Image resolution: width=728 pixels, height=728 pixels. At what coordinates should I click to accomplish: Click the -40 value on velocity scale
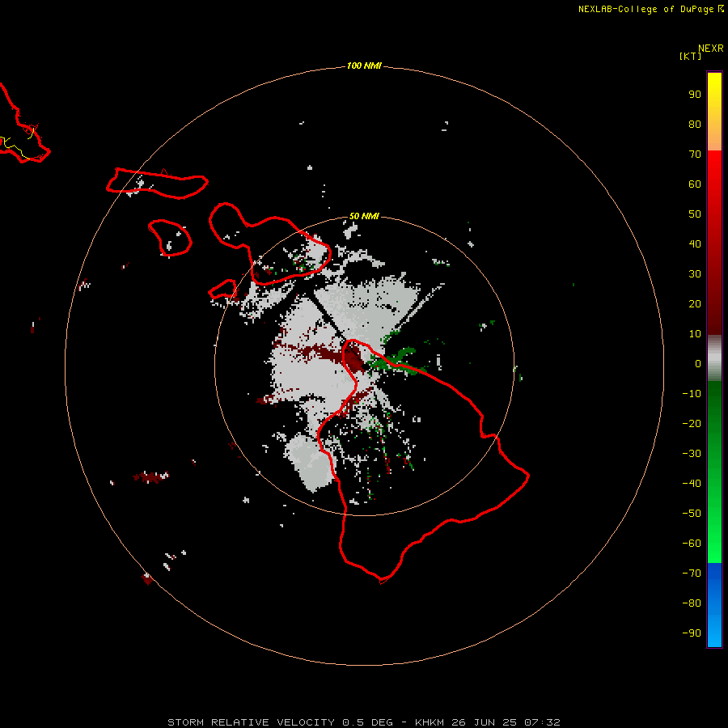[x=692, y=484]
